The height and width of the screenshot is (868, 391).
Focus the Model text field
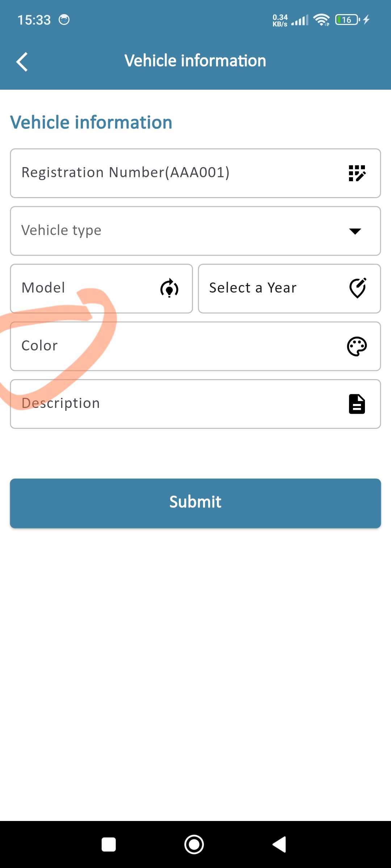(x=83, y=288)
